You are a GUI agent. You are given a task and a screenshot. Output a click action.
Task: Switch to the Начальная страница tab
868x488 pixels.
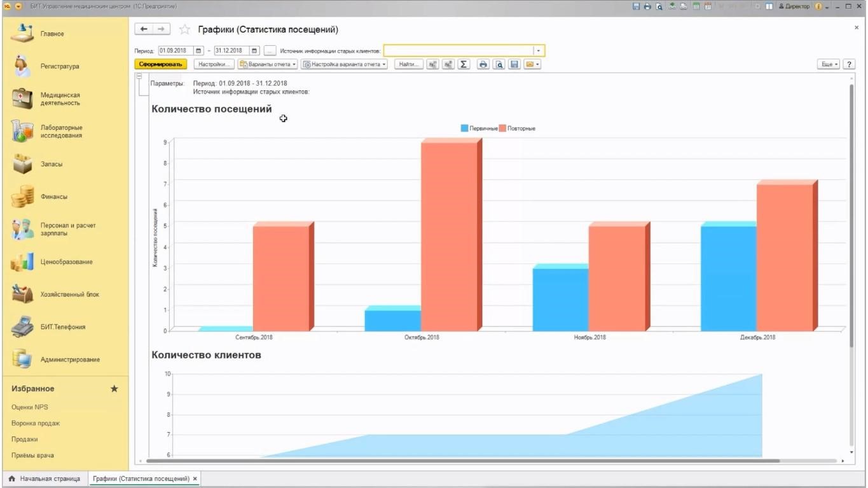point(45,478)
